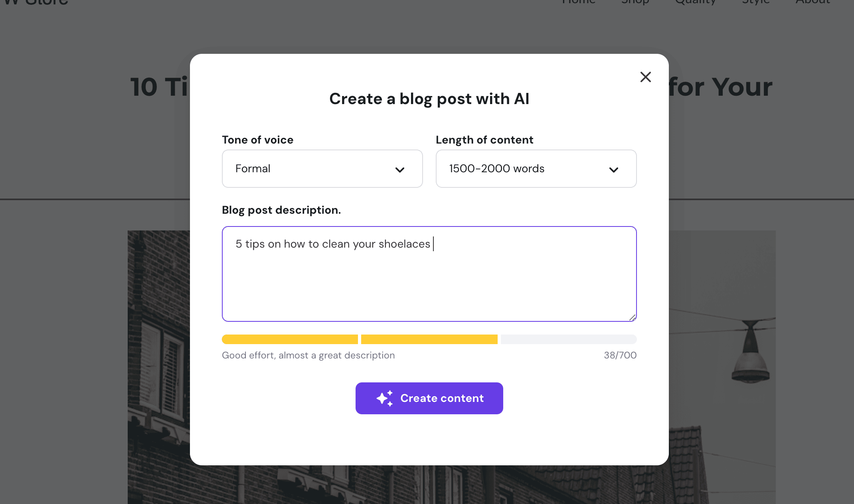This screenshot has height=504, width=854.
Task: Click the Length of content dropdown chevron
Action: [613, 170]
